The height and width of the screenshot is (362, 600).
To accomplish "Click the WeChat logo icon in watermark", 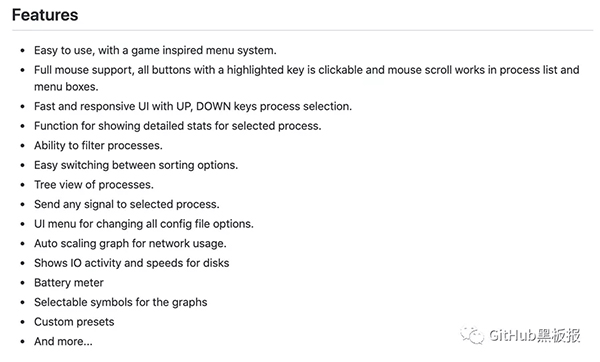I will tap(472, 336).
